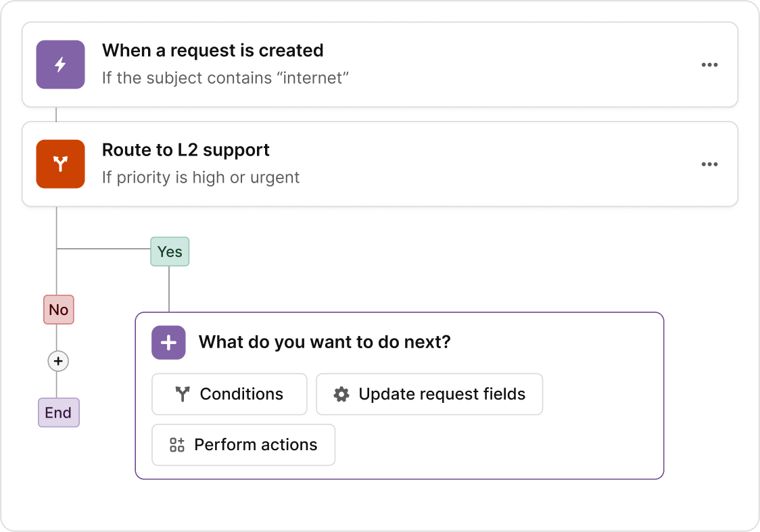Choose the Conditions option
The width and height of the screenshot is (760, 532).
pos(229,393)
